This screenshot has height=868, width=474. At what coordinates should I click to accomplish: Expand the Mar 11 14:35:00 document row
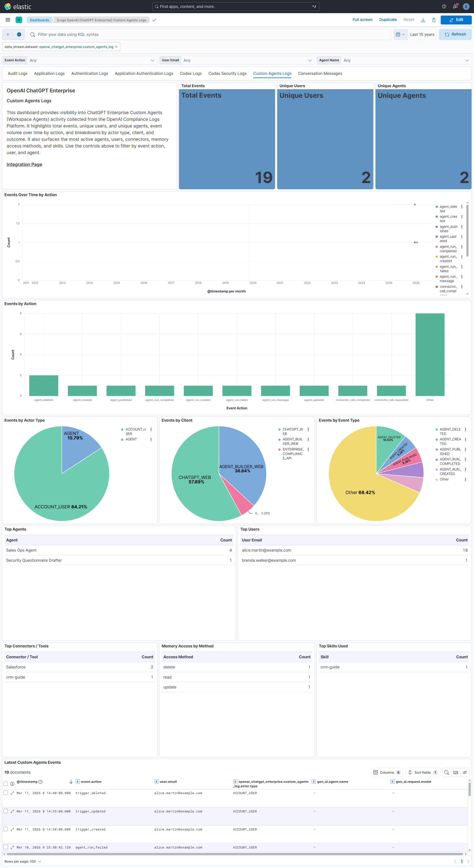click(12, 811)
